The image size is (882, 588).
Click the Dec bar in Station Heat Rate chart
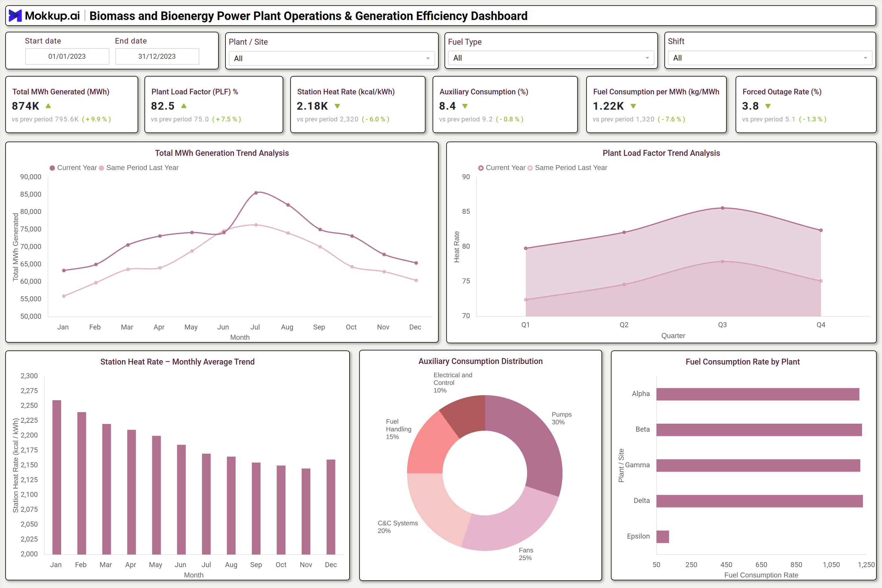(331, 507)
